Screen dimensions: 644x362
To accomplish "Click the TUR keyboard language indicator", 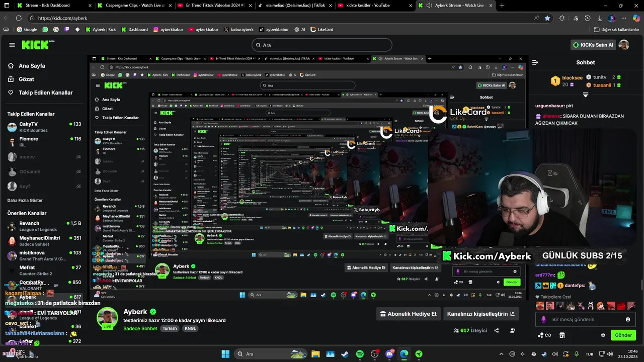I will tap(590, 354).
